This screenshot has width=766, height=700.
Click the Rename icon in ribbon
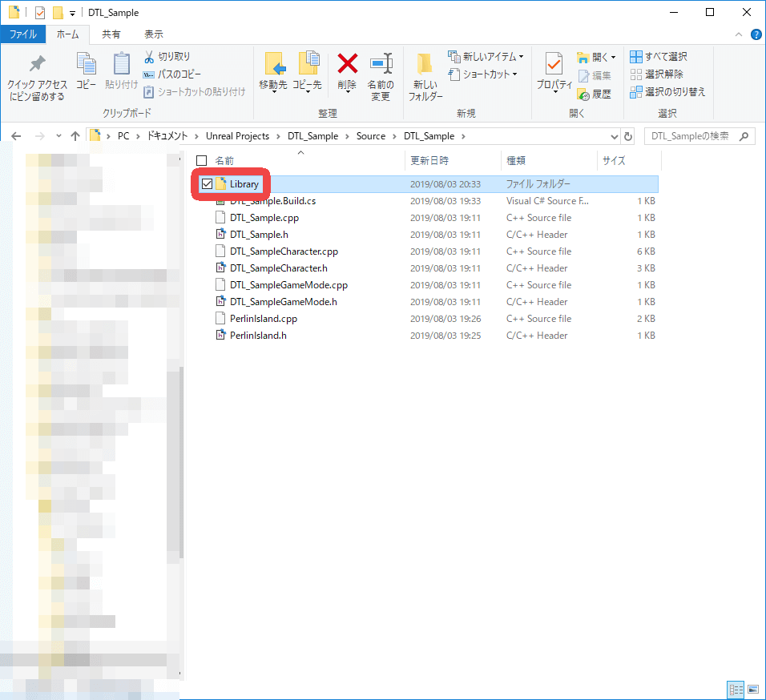[x=381, y=64]
